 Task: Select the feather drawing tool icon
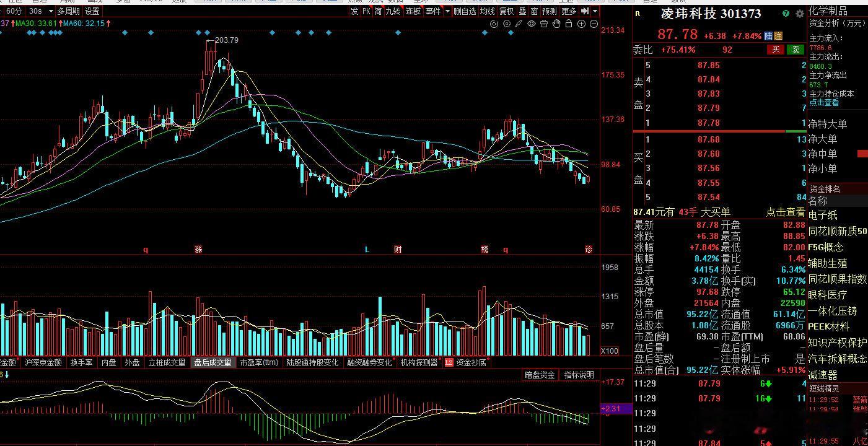pyautogui.click(x=519, y=24)
